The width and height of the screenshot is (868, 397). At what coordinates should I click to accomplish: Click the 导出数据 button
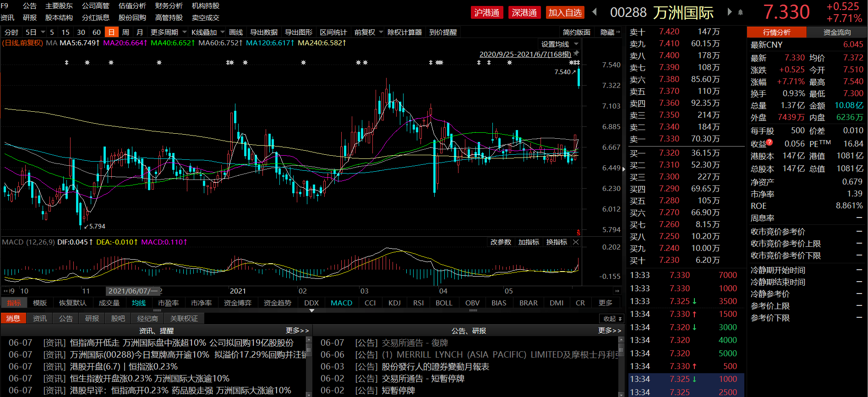click(264, 32)
